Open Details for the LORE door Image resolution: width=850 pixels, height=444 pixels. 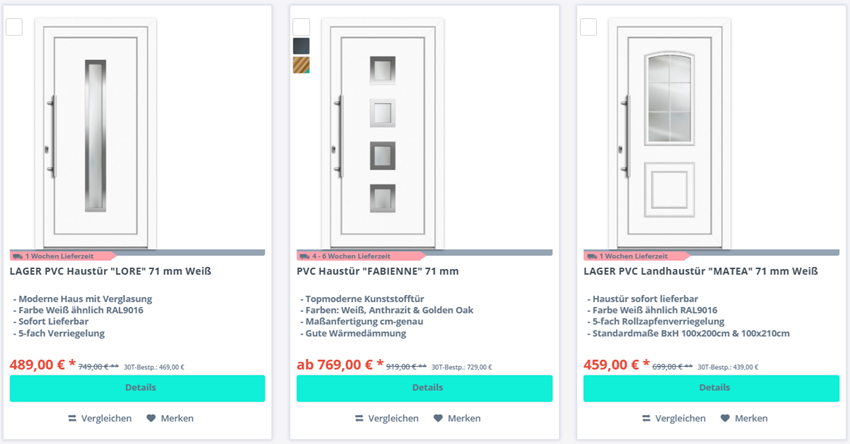[137, 388]
